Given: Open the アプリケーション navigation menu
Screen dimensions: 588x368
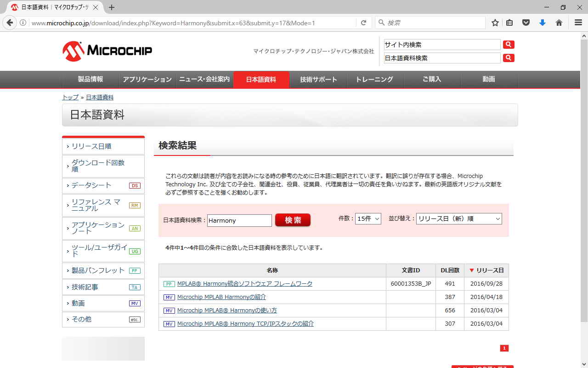Looking at the screenshot, I should coord(147,79).
